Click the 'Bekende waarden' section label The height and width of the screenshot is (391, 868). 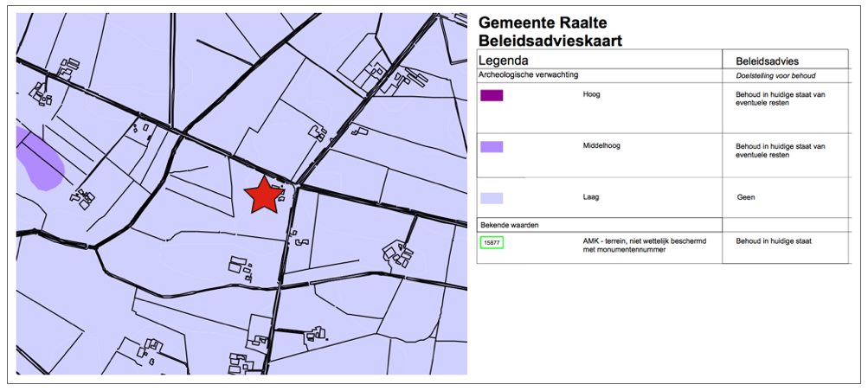pos(509,226)
